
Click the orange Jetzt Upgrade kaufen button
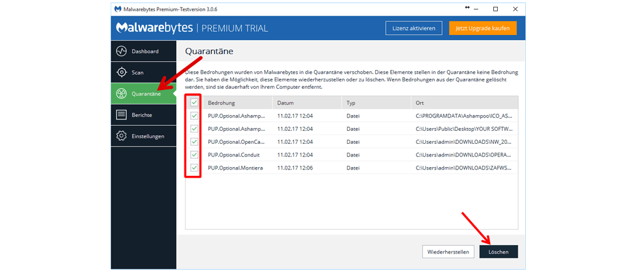pos(483,28)
